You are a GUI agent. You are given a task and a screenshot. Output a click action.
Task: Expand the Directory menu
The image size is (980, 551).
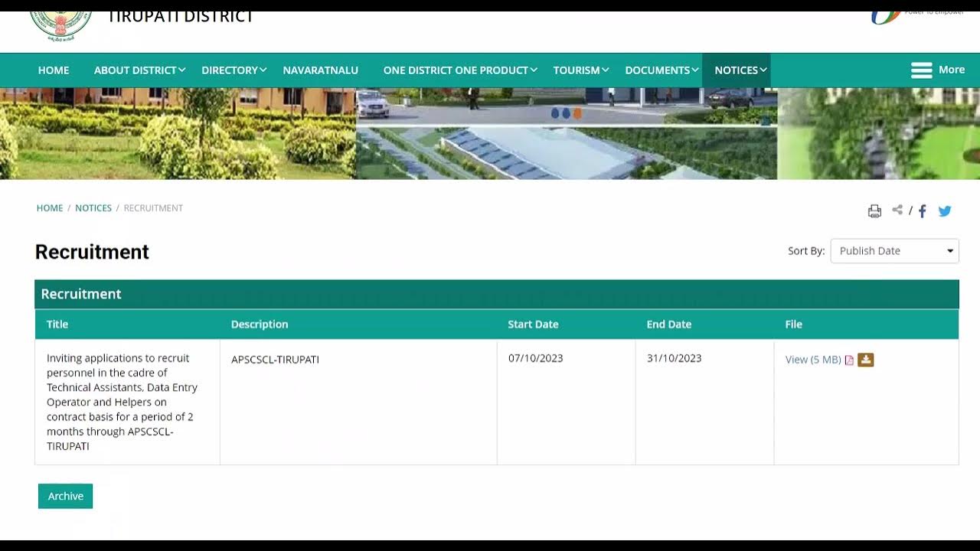tap(234, 70)
